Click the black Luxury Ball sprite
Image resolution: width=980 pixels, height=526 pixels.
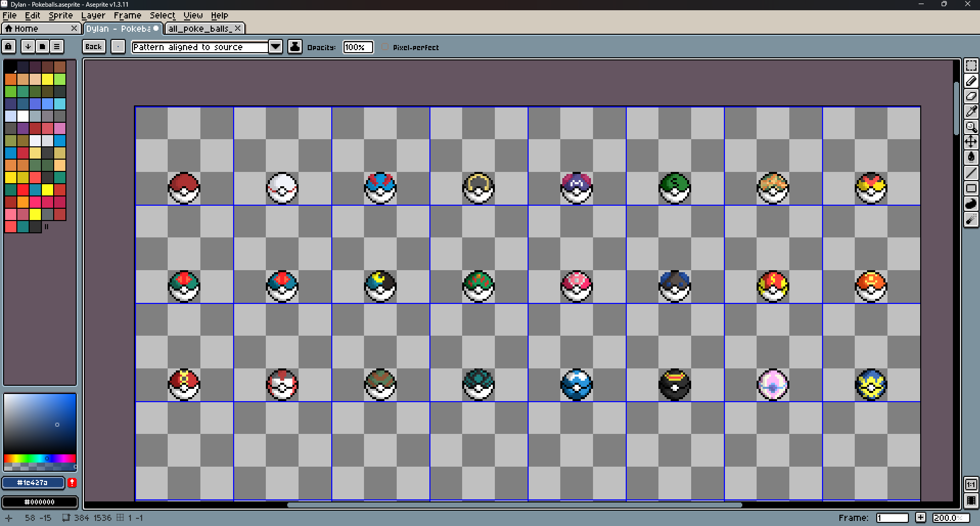(x=675, y=384)
